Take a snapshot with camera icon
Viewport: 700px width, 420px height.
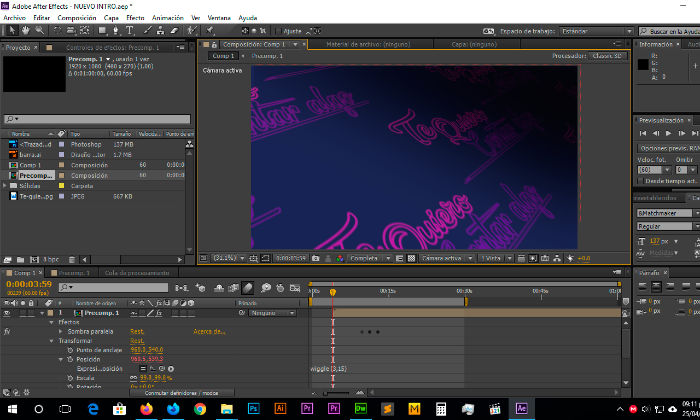coord(316,258)
